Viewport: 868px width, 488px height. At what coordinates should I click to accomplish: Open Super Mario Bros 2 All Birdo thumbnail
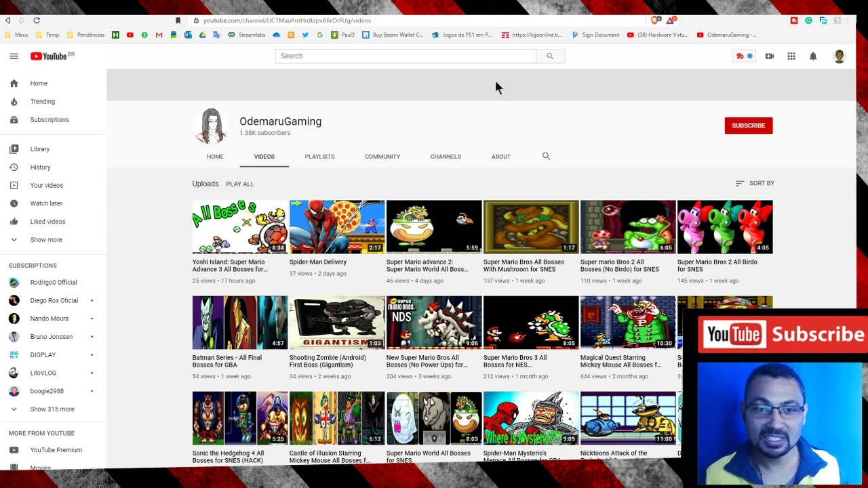[725, 227]
